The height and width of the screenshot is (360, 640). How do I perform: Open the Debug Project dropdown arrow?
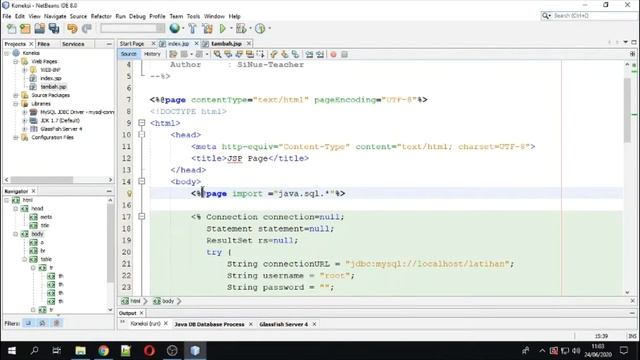[250, 29]
